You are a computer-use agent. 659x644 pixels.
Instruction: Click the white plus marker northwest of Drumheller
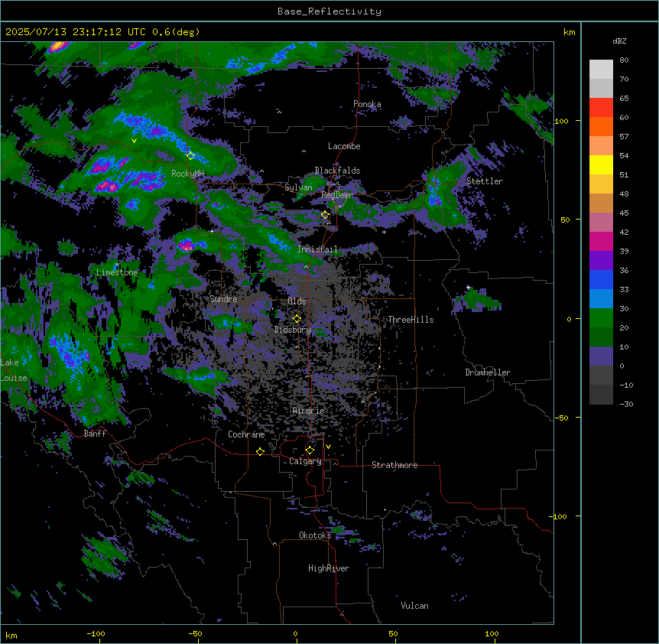468,288
